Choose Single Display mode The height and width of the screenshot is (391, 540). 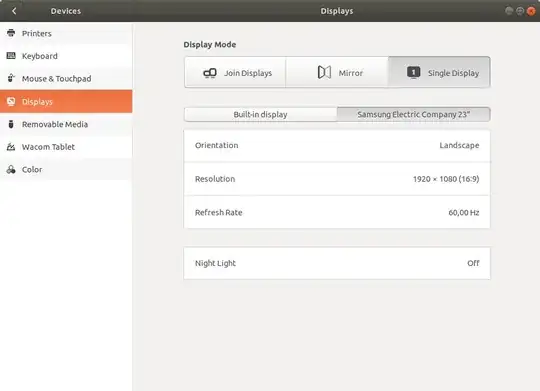click(x=439, y=72)
